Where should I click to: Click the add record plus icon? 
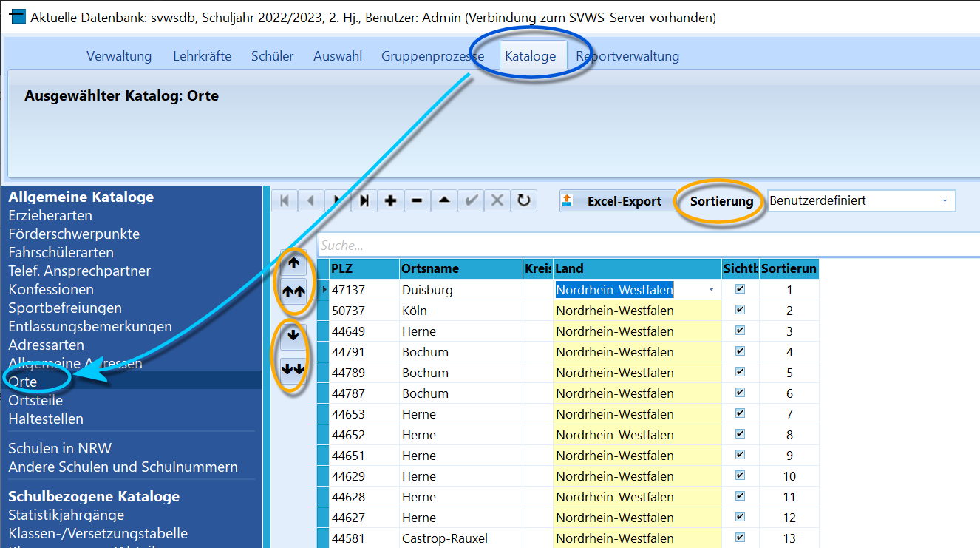point(390,200)
